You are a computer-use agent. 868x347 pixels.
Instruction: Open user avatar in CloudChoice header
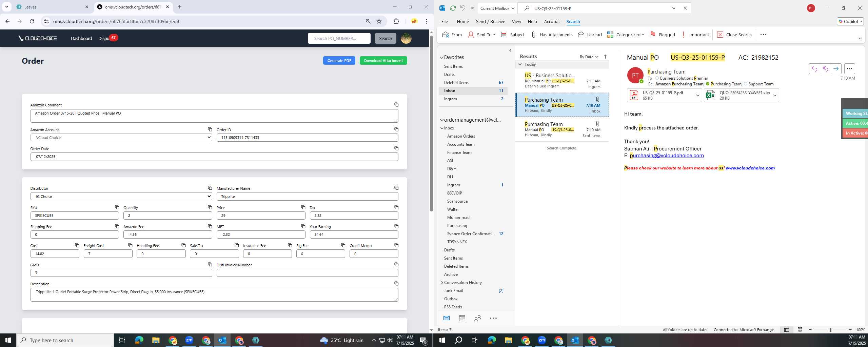coord(406,38)
